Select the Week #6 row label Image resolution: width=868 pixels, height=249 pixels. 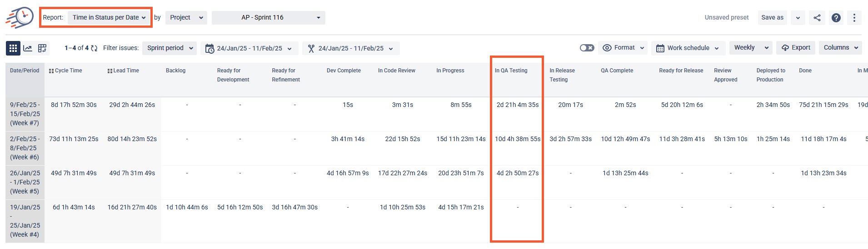point(25,148)
